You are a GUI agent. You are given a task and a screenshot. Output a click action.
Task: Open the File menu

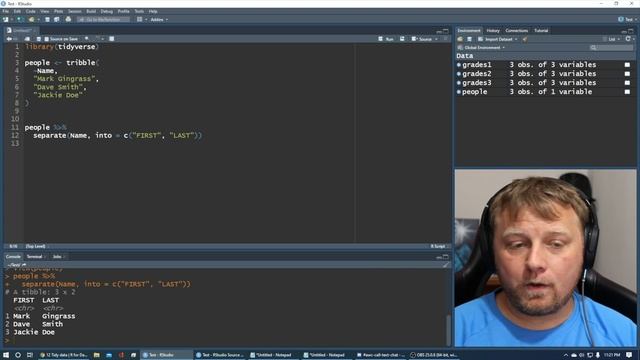pos(5,11)
